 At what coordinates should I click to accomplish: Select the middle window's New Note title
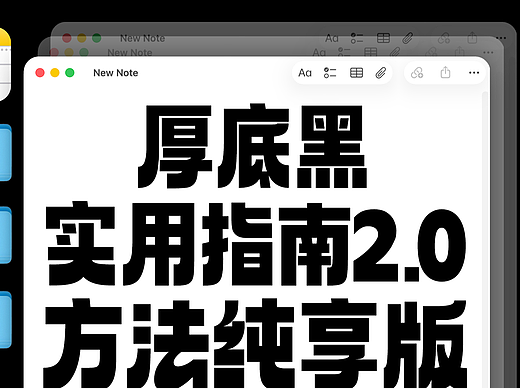tap(130, 52)
